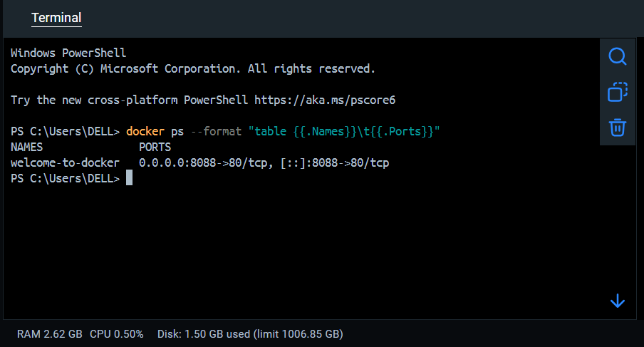Click the current PS C:\Users\DELL> prompt cursor
644x347 pixels.
tap(129, 178)
